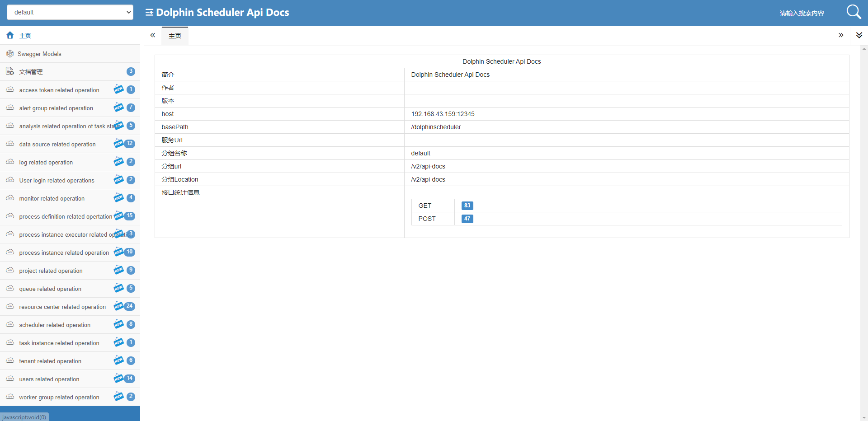This screenshot has height=421, width=868.
Task: Click the double-right arrow tab scroll icon
Action: point(841,35)
